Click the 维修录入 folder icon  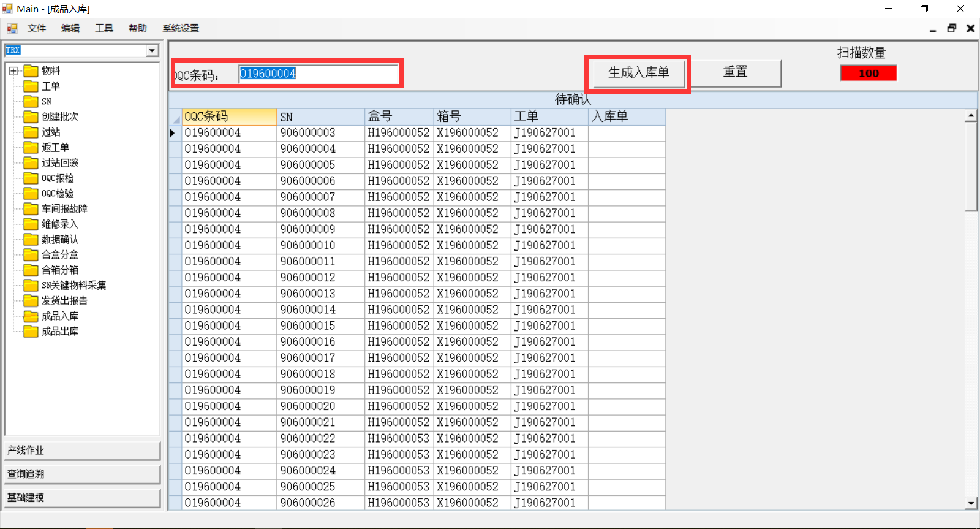pyautogui.click(x=31, y=224)
